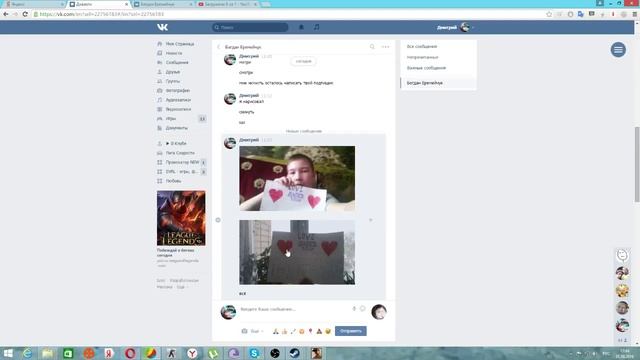This screenshot has width=640, height=360.
Task: Close the active Диалоги browser tab
Action: point(127,4)
